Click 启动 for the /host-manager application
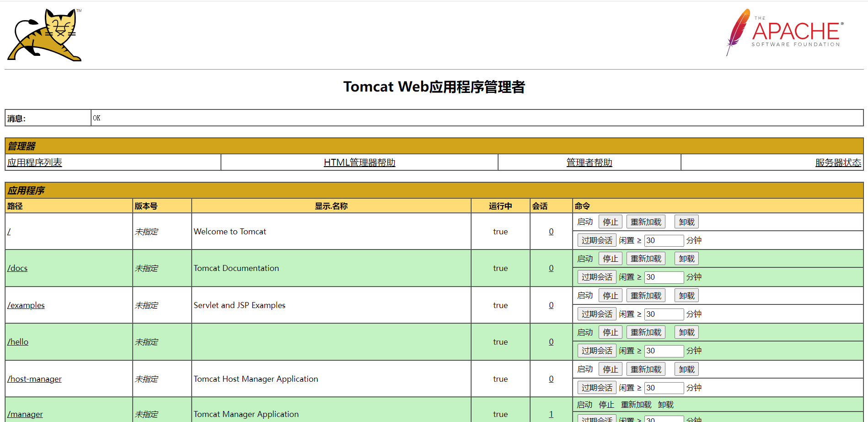The image size is (868, 422). (584, 368)
